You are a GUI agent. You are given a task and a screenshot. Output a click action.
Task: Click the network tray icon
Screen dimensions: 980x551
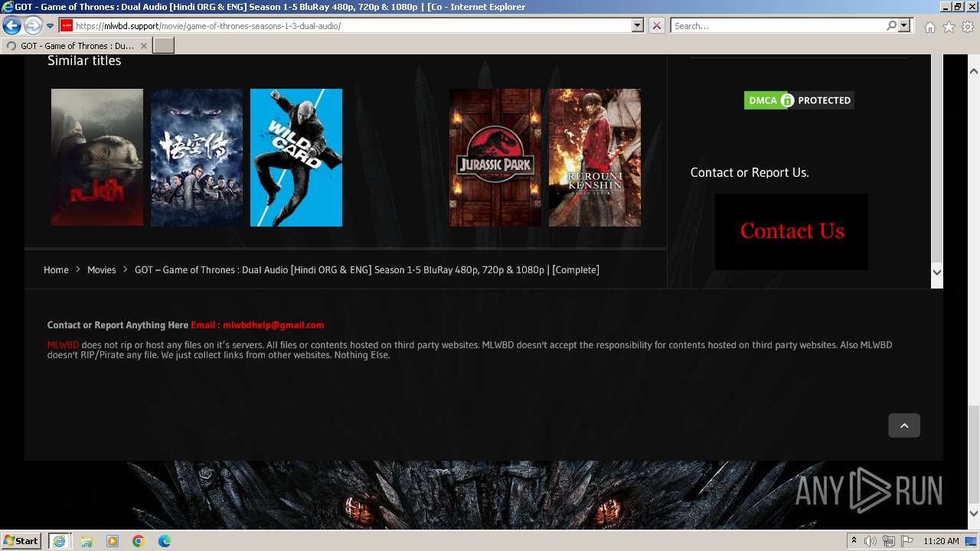click(889, 541)
